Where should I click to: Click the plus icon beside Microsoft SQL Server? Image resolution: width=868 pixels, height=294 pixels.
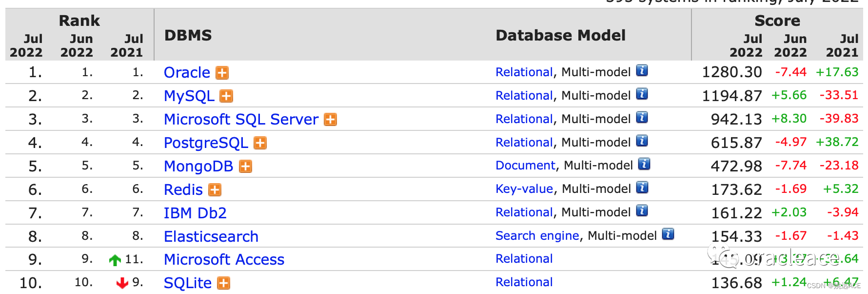[x=331, y=120]
